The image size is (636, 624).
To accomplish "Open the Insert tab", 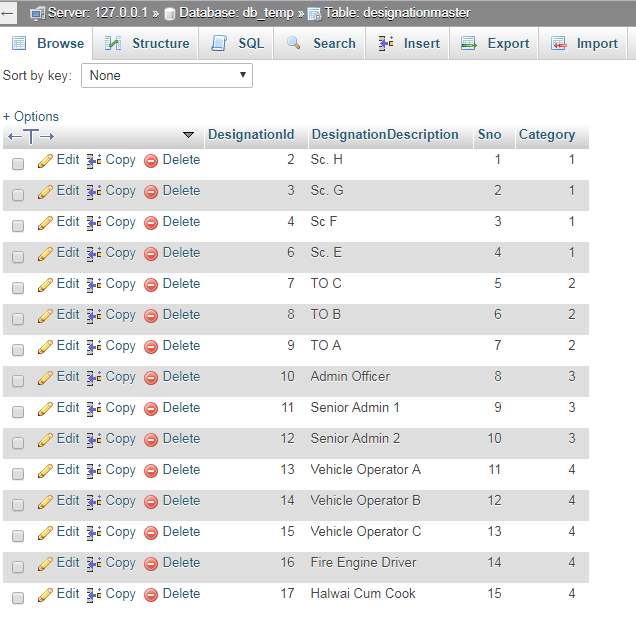I will 408,43.
